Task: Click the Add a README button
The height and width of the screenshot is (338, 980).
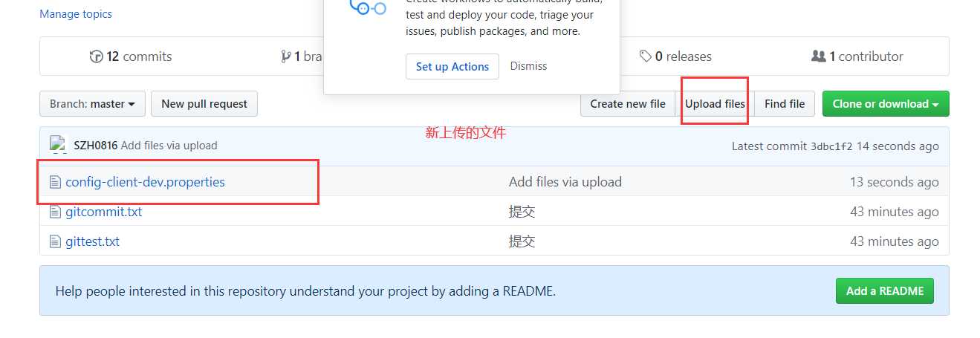Action: coord(884,291)
